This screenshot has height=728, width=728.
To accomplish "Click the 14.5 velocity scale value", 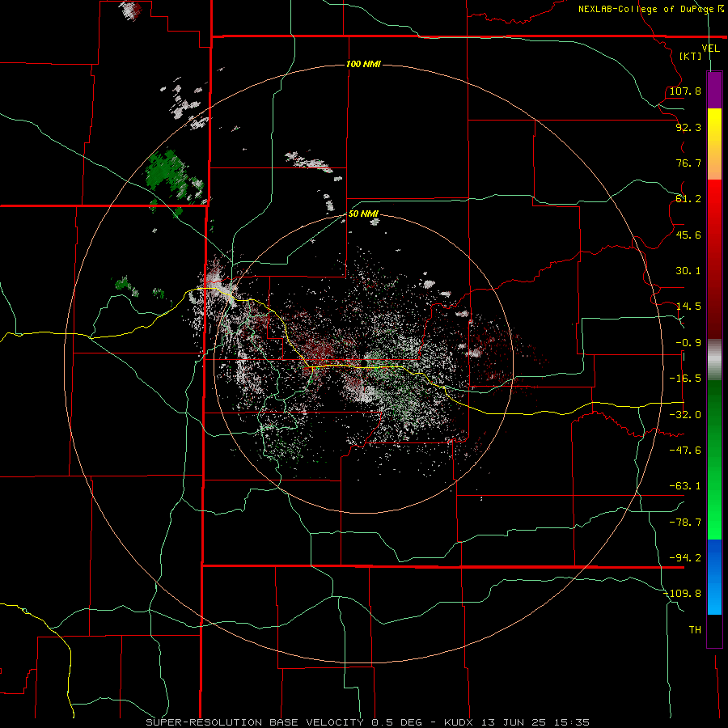I will [688, 307].
